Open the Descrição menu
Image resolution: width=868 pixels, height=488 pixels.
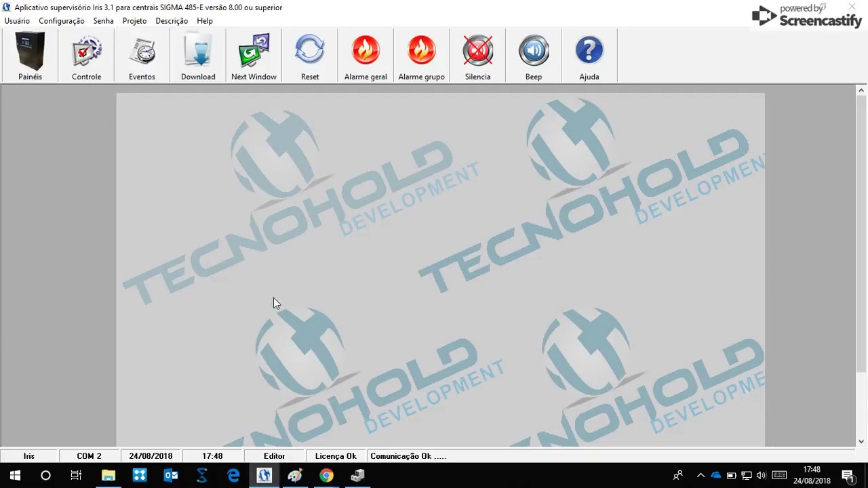point(172,21)
